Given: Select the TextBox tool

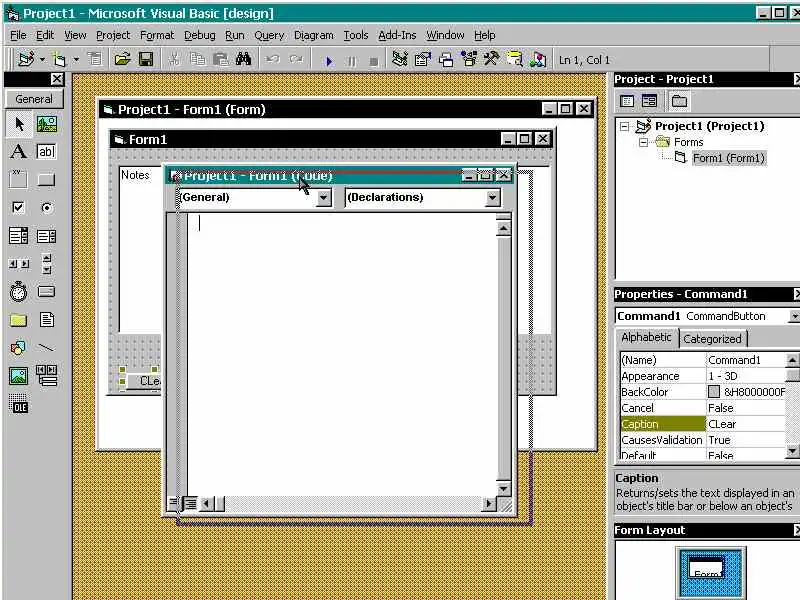Looking at the screenshot, I should pos(46,152).
